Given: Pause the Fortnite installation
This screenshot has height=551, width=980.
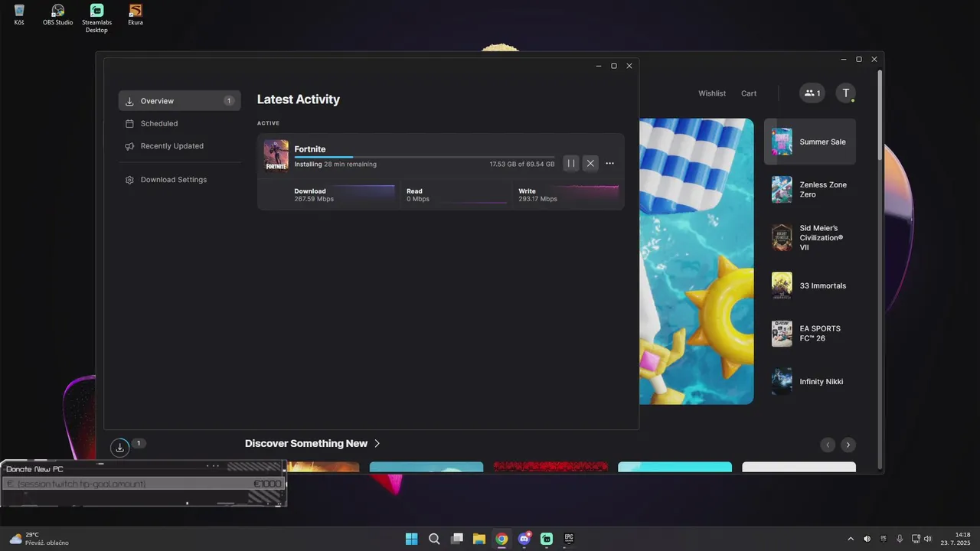Looking at the screenshot, I should (570, 163).
